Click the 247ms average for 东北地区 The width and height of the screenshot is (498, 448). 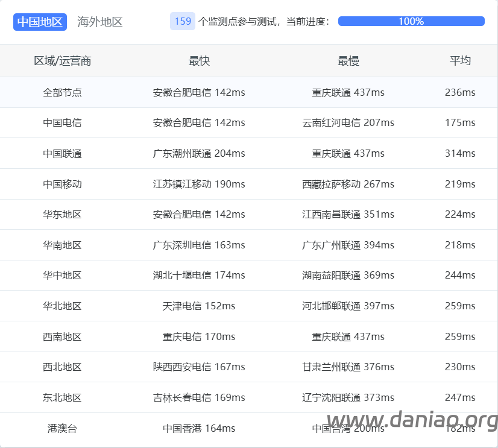pos(460,397)
